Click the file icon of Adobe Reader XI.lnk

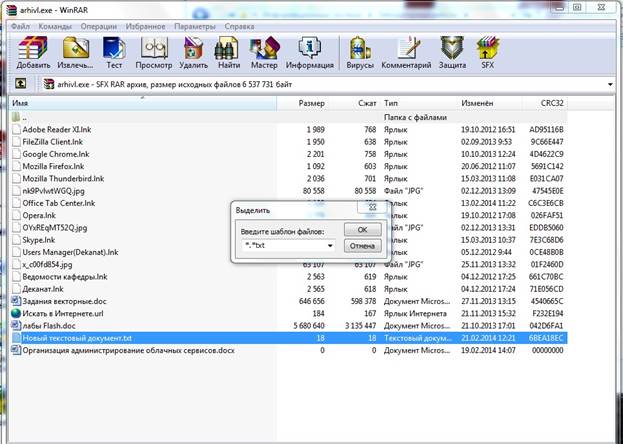(x=16, y=130)
